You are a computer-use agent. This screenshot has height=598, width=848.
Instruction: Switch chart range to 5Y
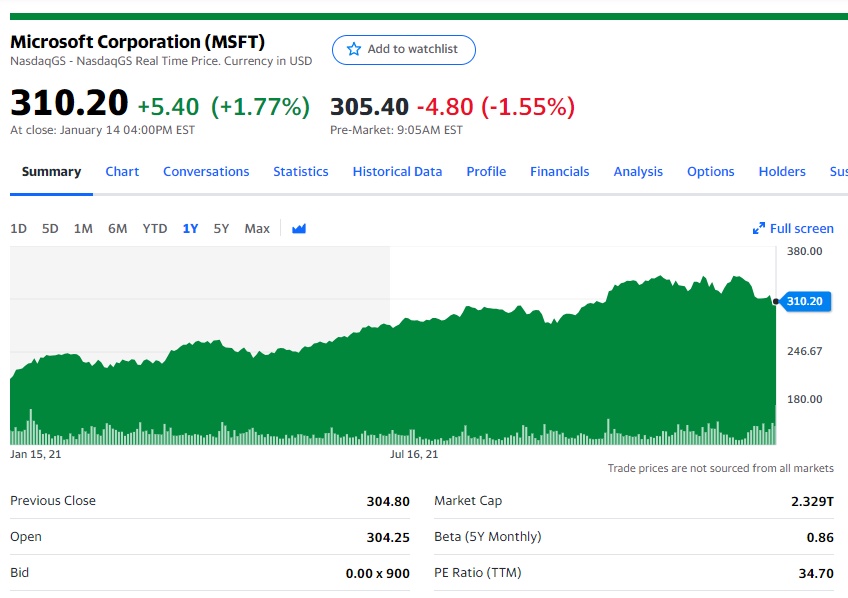point(221,229)
